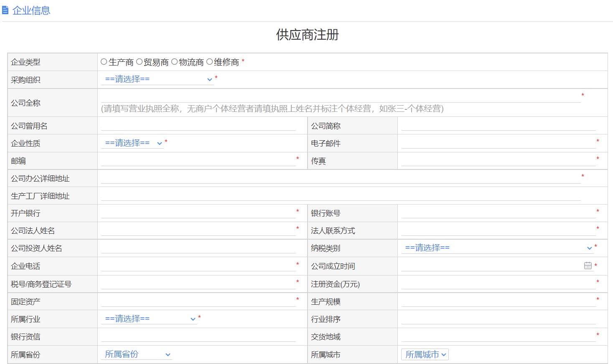Viewport: 613px width, 364px height.
Task: Click the 交货地域 input field
Action: tap(498, 336)
